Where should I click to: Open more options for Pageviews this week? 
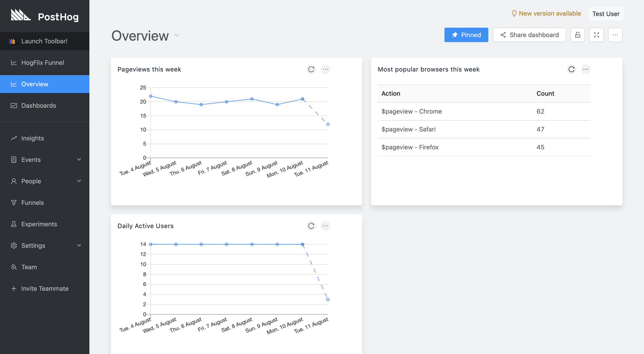326,69
